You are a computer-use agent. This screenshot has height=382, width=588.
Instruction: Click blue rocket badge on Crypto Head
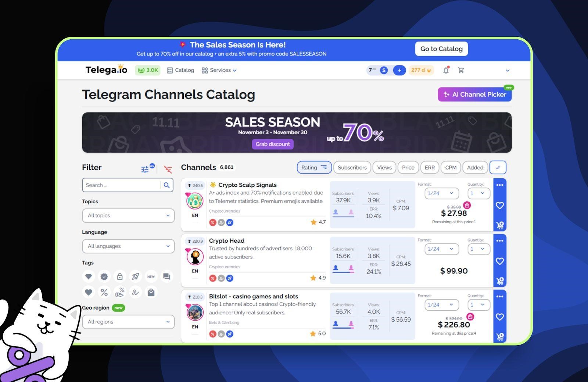230,278
